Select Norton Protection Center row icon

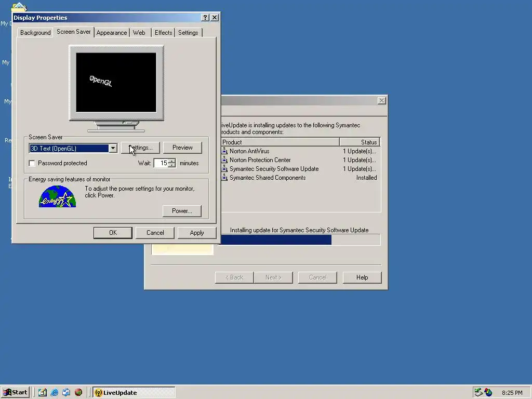(224, 160)
